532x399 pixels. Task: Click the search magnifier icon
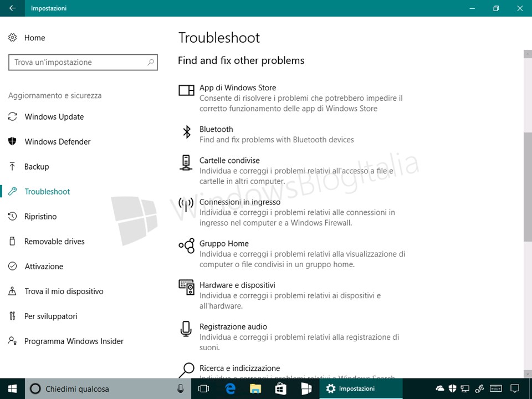[x=151, y=62]
